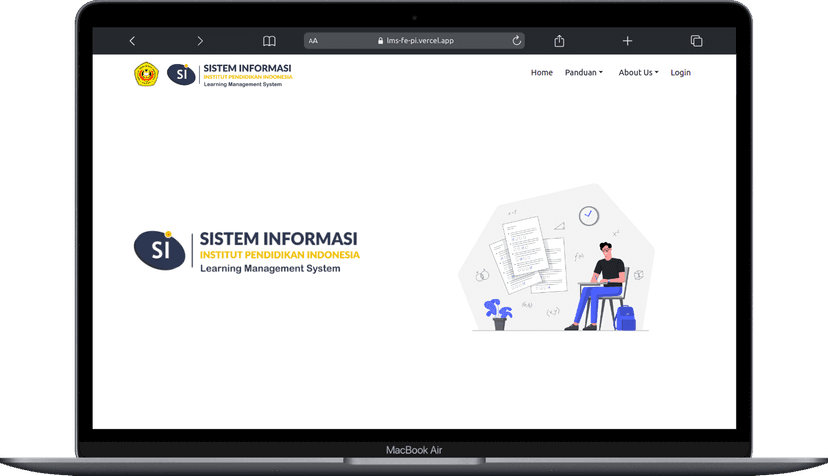Click the student studying illustration
Screen dimensions: 828x476
pos(557,258)
